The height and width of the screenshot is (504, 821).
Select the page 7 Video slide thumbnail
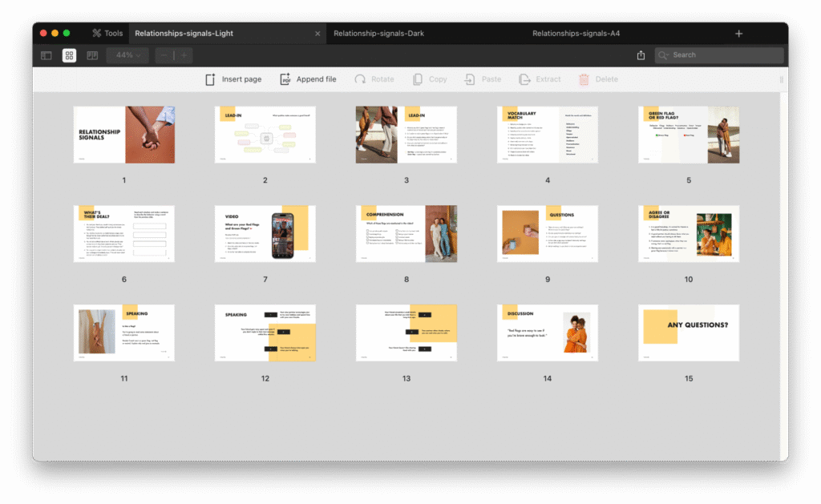pyautogui.click(x=265, y=233)
